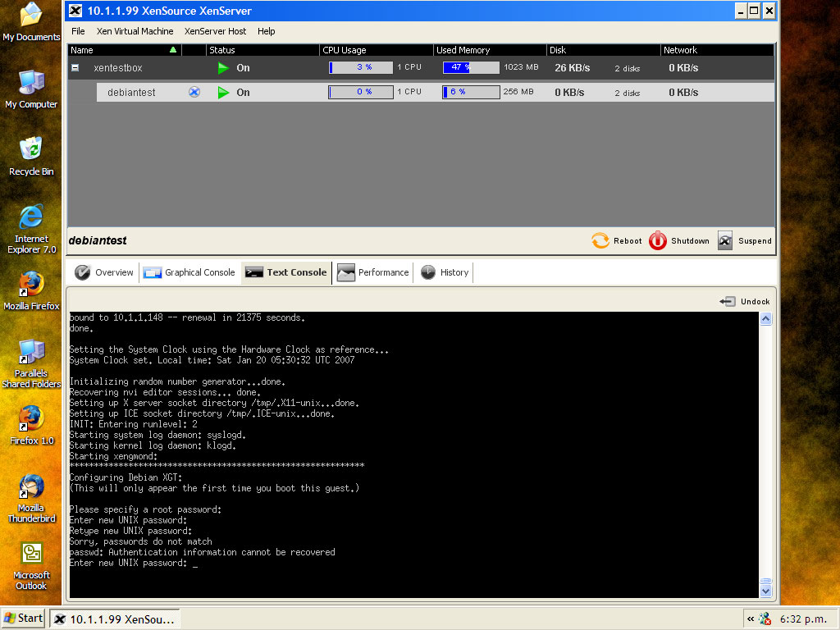Click green On status arrow for xentestbox

[223, 68]
